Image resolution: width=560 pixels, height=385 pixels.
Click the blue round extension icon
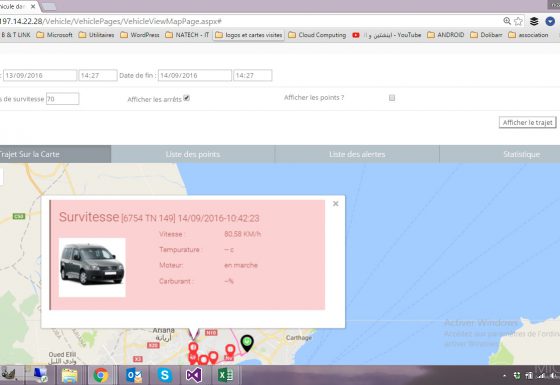click(x=550, y=21)
